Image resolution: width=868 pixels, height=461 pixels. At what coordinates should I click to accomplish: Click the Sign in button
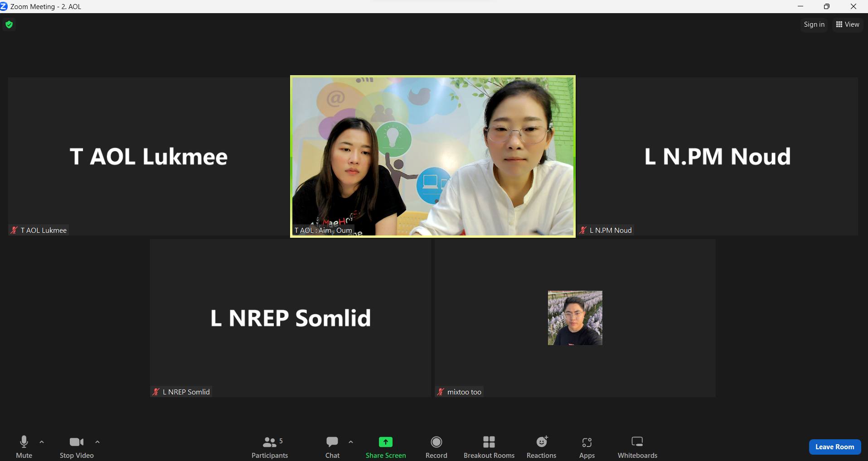coord(814,24)
